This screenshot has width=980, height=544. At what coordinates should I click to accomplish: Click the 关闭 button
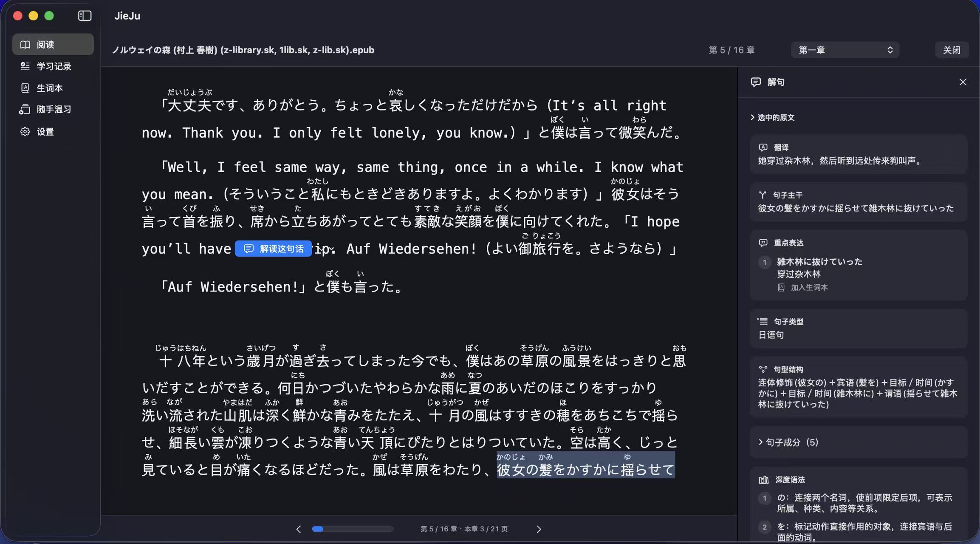[952, 50]
